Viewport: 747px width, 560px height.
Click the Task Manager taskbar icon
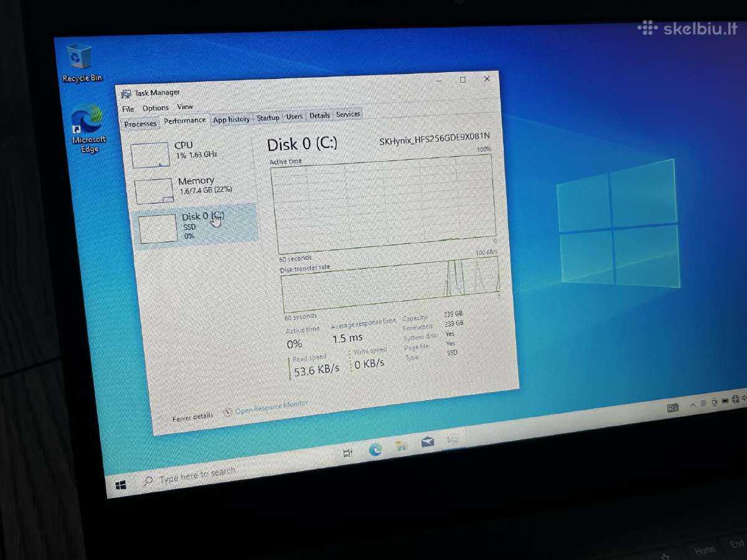pyautogui.click(x=453, y=439)
